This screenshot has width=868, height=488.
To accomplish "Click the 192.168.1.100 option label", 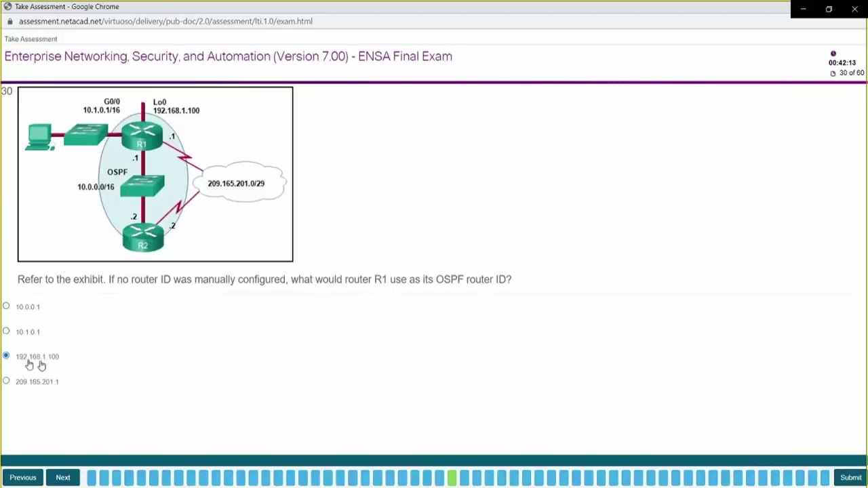I will [37, 357].
